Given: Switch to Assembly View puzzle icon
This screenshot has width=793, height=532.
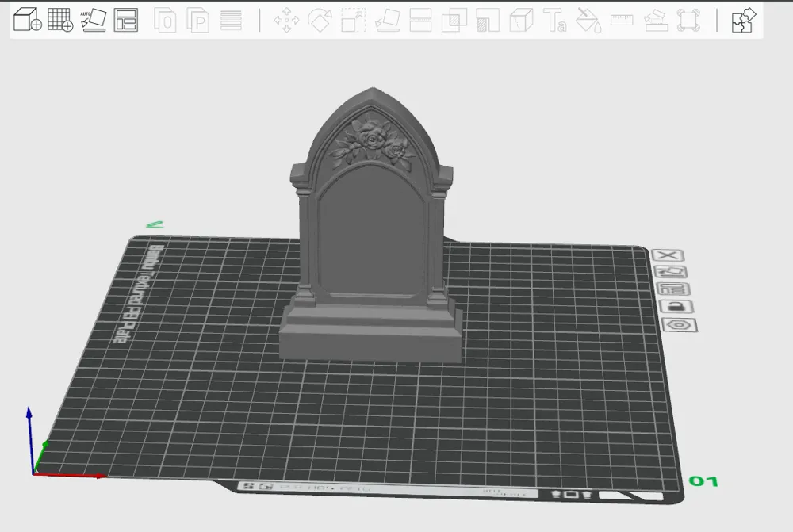Looking at the screenshot, I should 743,21.
